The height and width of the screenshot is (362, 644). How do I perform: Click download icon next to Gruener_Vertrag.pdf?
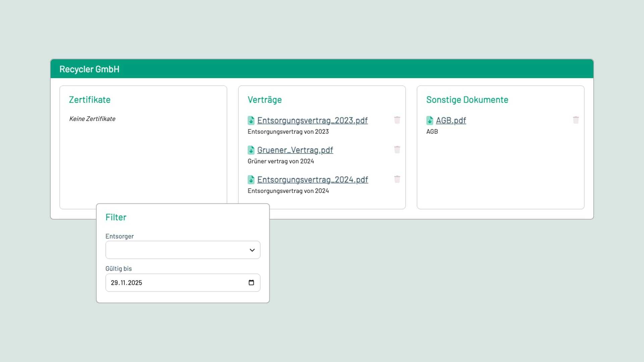point(251,150)
